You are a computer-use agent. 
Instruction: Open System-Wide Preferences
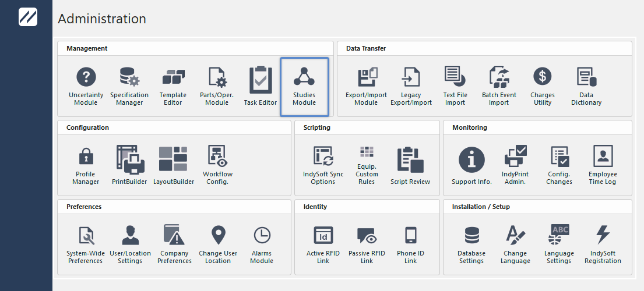click(x=86, y=244)
